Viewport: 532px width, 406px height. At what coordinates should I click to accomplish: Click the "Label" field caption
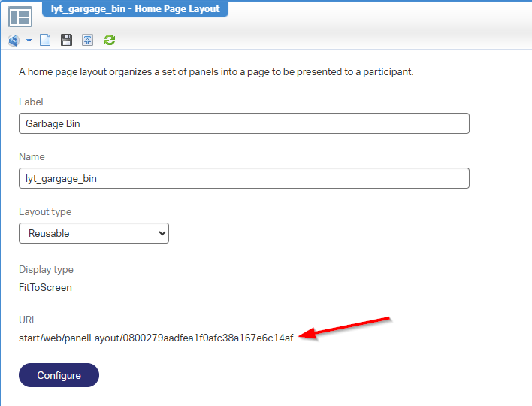tap(31, 101)
